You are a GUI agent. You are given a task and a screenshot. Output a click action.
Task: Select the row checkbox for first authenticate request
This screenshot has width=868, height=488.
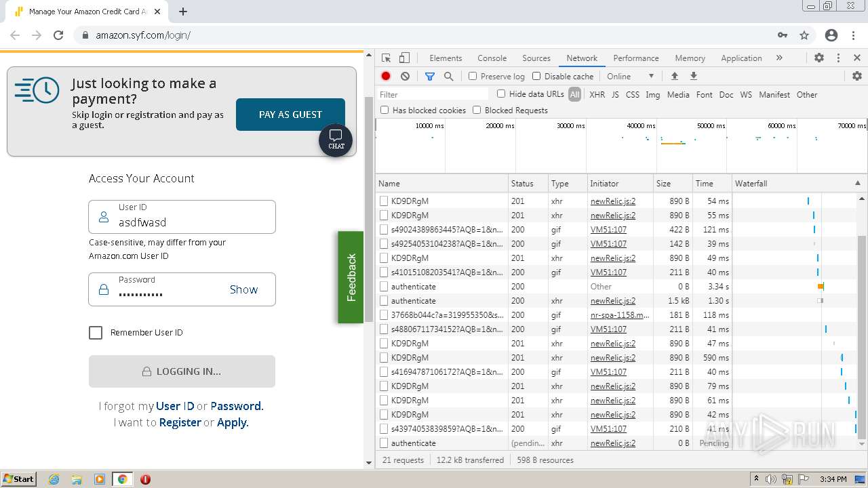(384, 287)
